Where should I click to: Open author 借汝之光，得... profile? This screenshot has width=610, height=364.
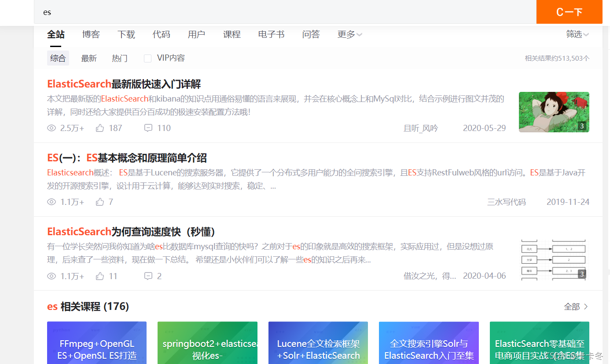point(430,276)
